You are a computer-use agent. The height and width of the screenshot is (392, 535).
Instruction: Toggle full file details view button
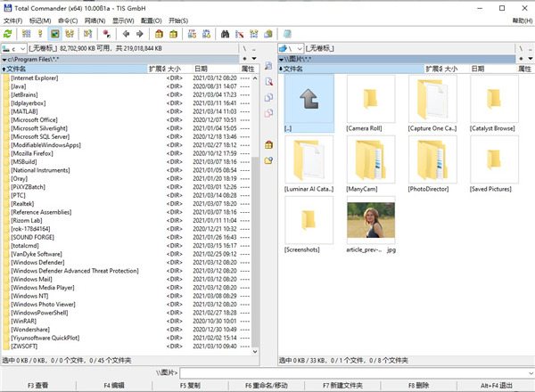(x=39, y=34)
